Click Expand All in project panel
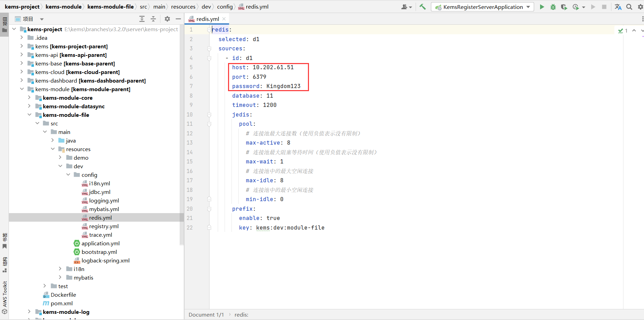The width and height of the screenshot is (644, 320). click(142, 19)
